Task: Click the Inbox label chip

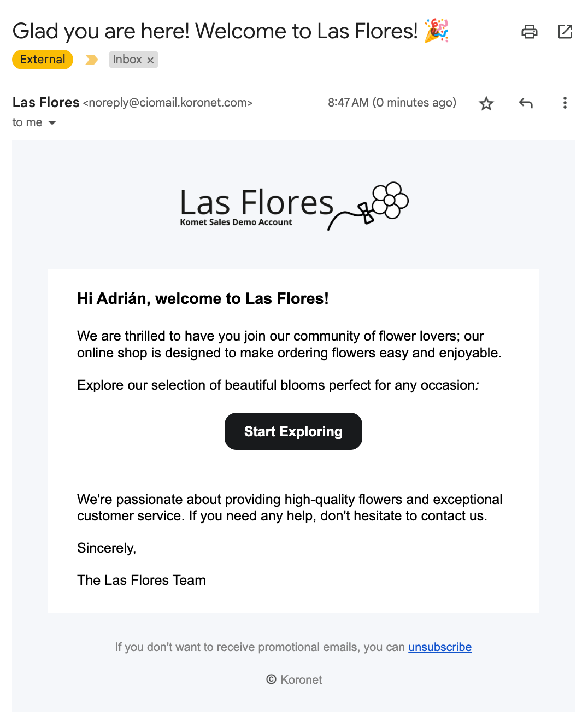Action: pyautogui.click(x=127, y=60)
